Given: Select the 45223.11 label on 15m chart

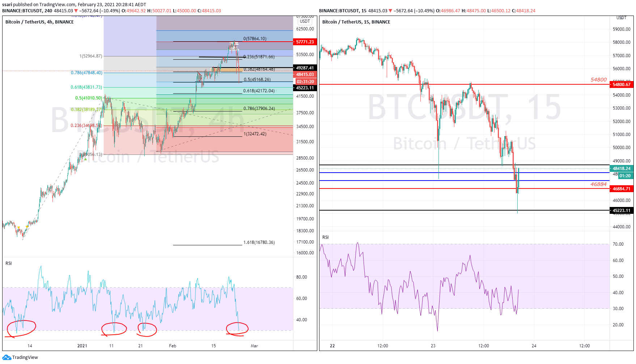Looking at the screenshot, I should point(622,211).
